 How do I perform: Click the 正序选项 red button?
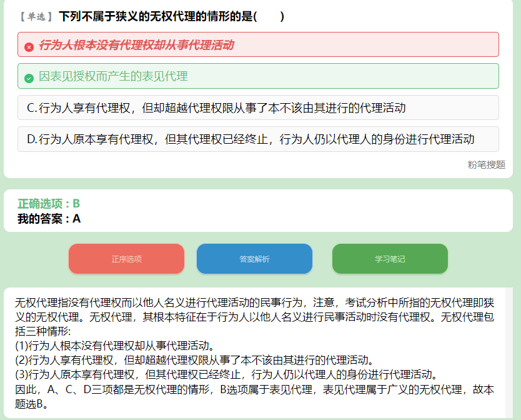click(x=126, y=259)
